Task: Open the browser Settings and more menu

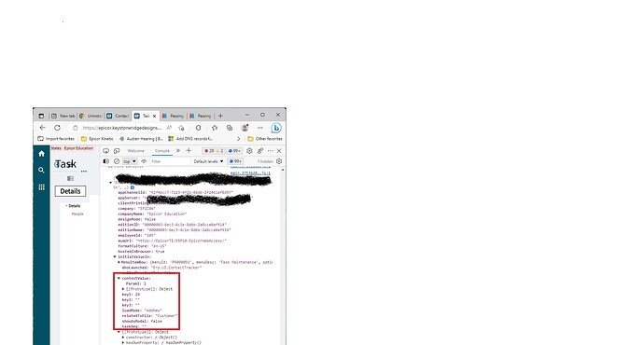Action: pos(260,128)
